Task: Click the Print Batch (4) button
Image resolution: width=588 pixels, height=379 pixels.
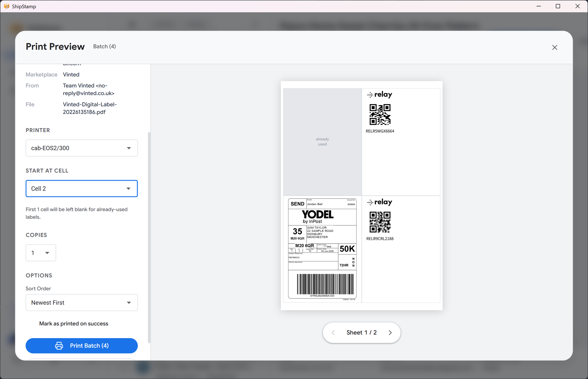Action: [81, 346]
